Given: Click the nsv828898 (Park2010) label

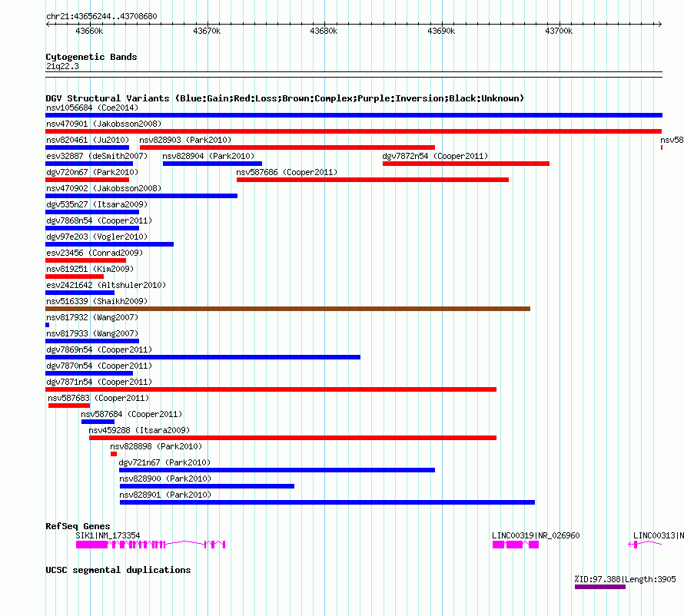Looking at the screenshot, I should click(156, 446).
